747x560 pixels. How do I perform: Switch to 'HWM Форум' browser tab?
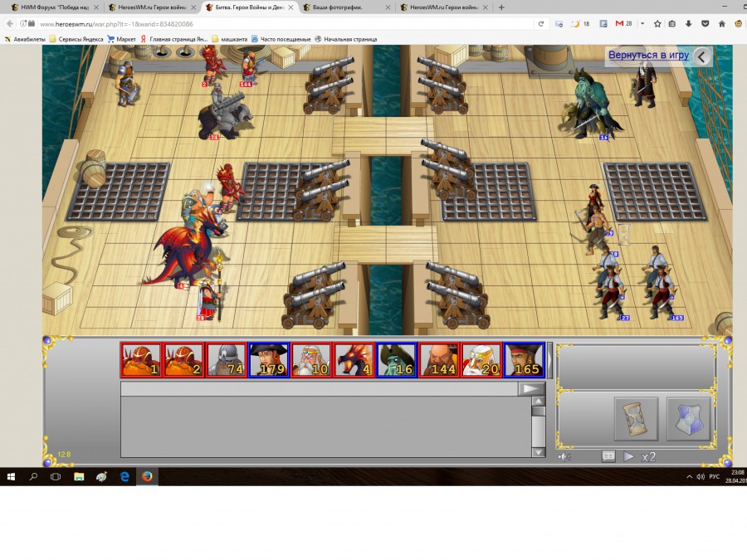54,7
